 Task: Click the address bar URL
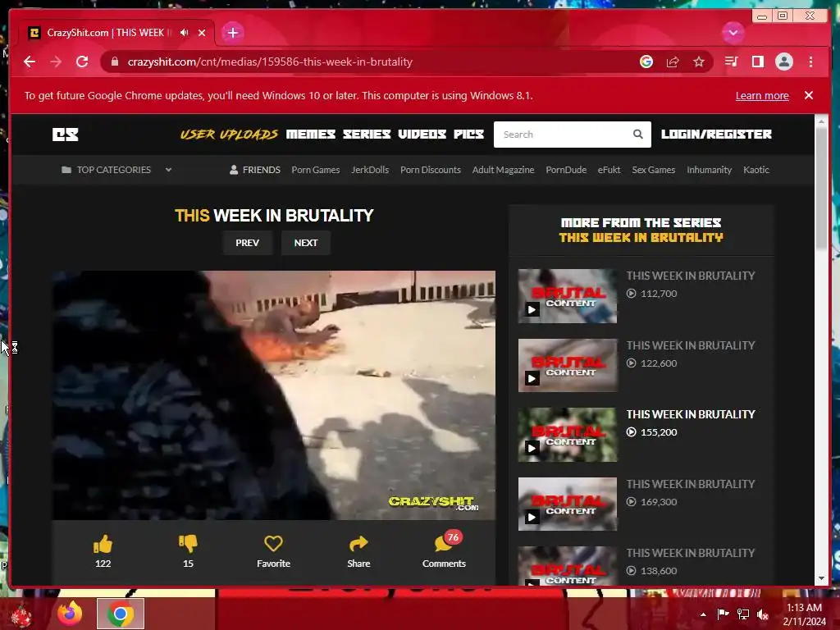270,62
